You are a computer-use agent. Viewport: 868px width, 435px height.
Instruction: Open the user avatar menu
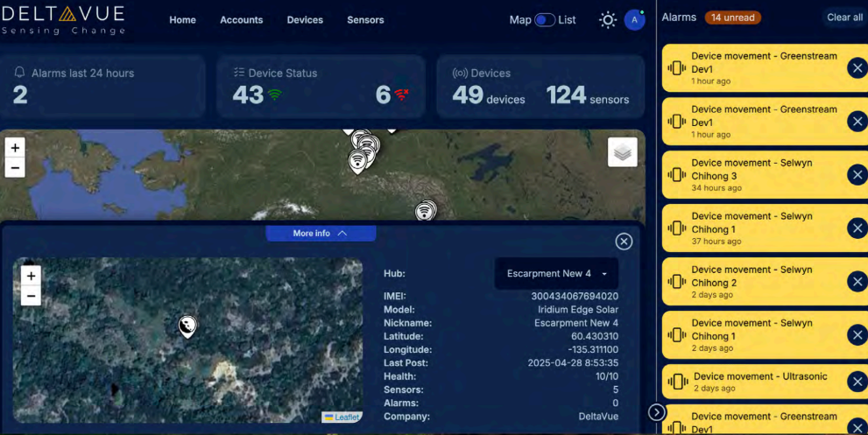click(x=634, y=19)
